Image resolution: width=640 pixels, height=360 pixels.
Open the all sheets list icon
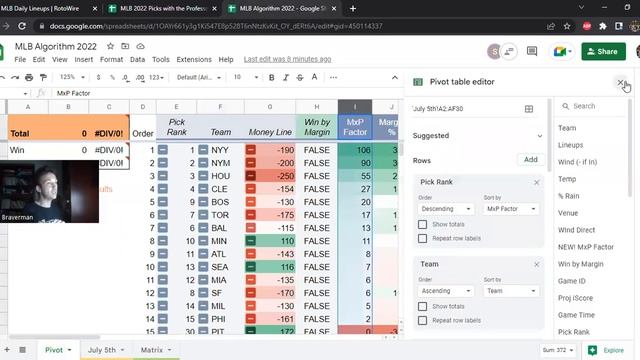coord(22,350)
